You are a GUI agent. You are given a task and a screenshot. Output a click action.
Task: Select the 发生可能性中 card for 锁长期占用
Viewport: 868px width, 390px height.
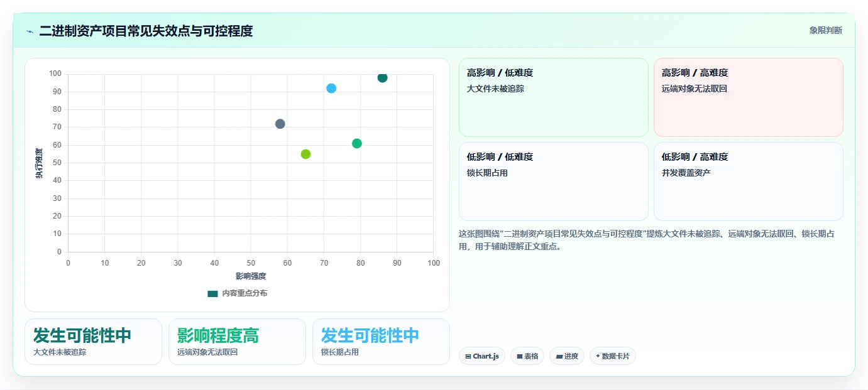pyautogui.click(x=381, y=342)
